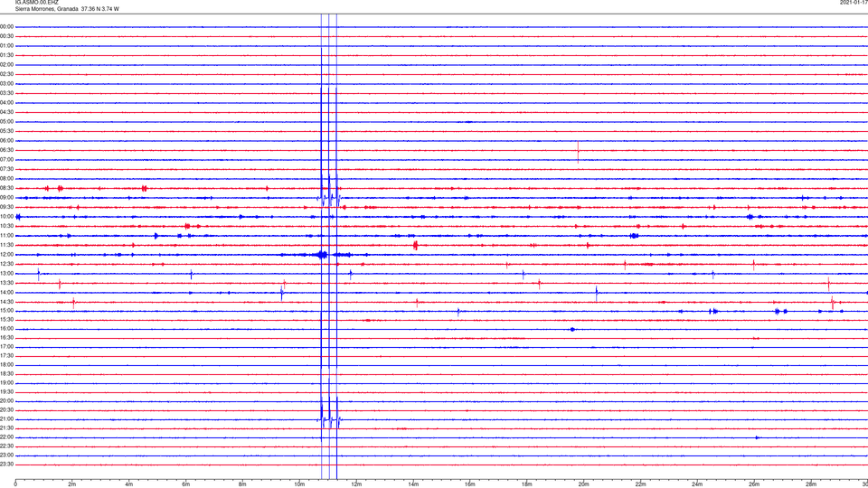Select the 18:30 trace label
Screen dimensions: 868x488
click(x=6, y=374)
